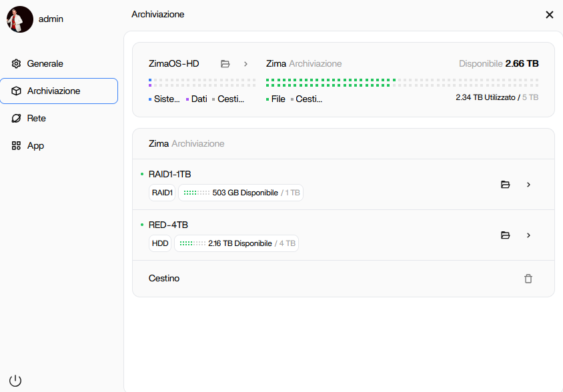Open the RAID1-1TB folder icon
Viewport: 563px width, 392px height.
coord(505,185)
